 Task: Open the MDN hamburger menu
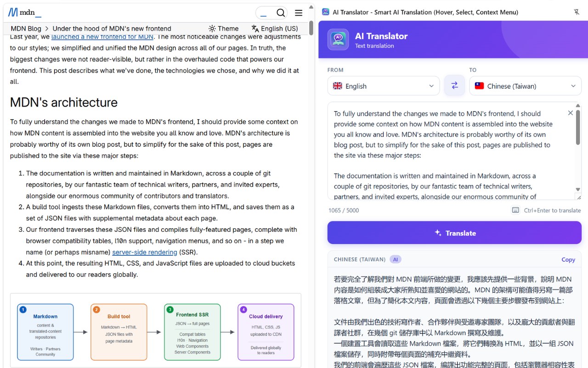299,13
